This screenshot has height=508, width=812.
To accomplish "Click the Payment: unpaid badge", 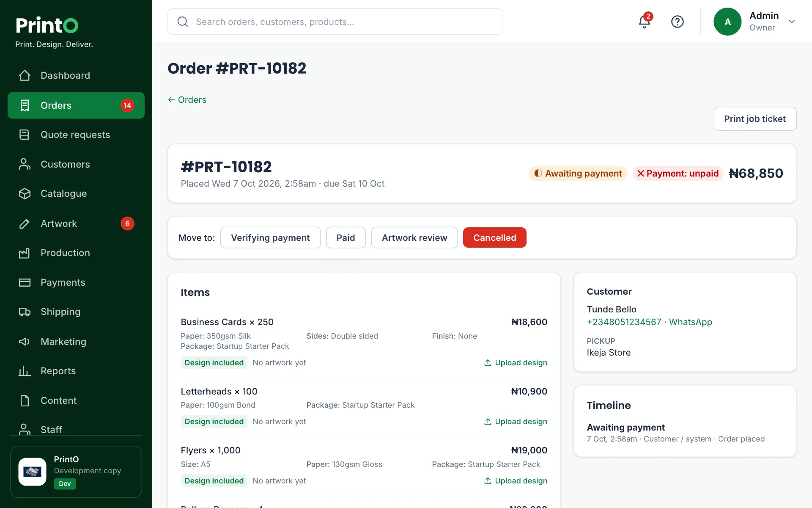I will [x=678, y=174].
